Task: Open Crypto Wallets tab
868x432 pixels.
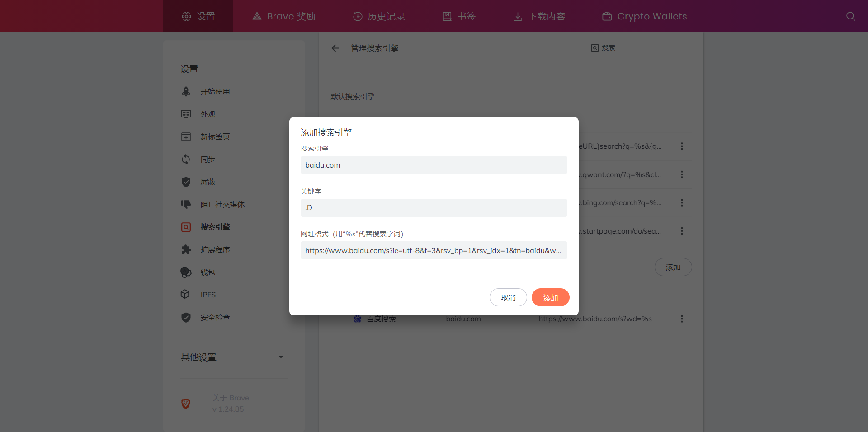Action: tap(644, 16)
